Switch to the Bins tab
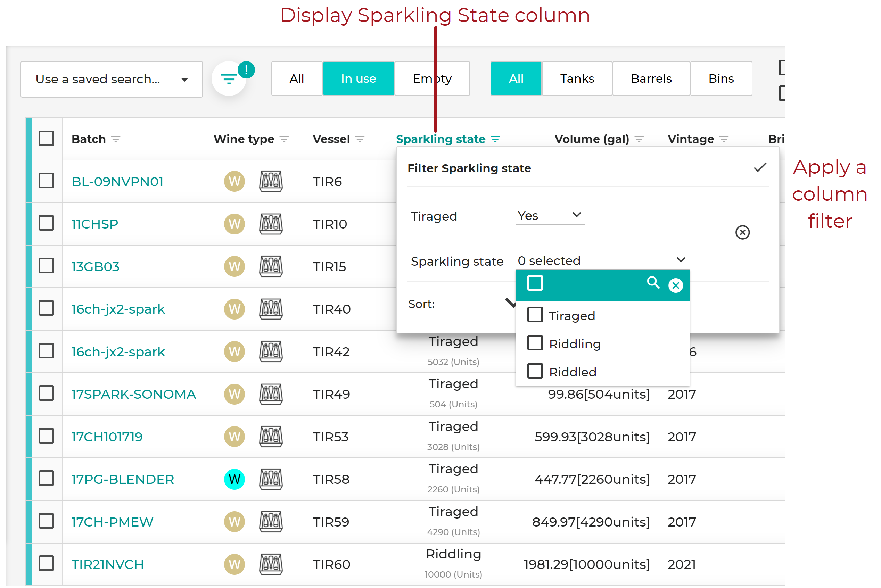Image resolution: width=881 pixels, height=588 pixels. (x=721, y=79)
